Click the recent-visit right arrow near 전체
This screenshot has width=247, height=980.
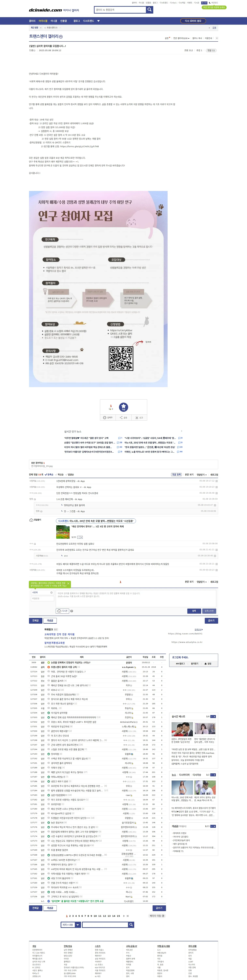tap(209, 28)
